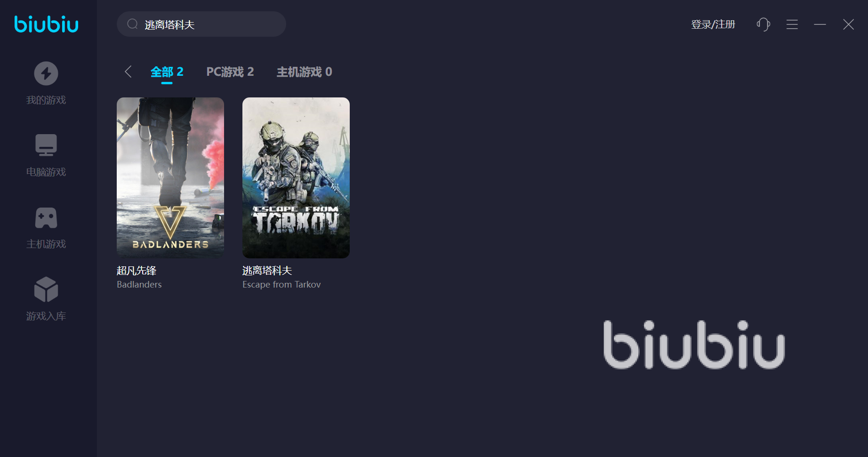Go back using the left chevron arrow
Viewport: 868px width, 457px height.
(x=128, y=72)
